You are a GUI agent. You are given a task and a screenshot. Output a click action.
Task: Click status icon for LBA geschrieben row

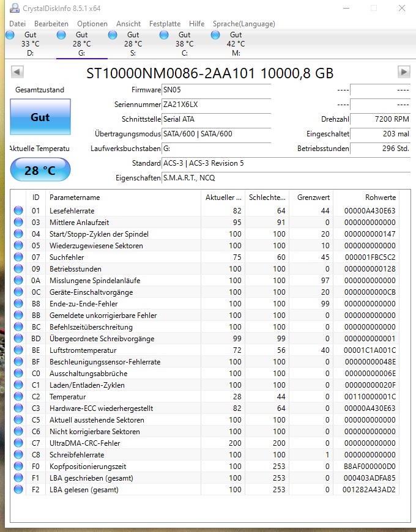tap(18, 478)
